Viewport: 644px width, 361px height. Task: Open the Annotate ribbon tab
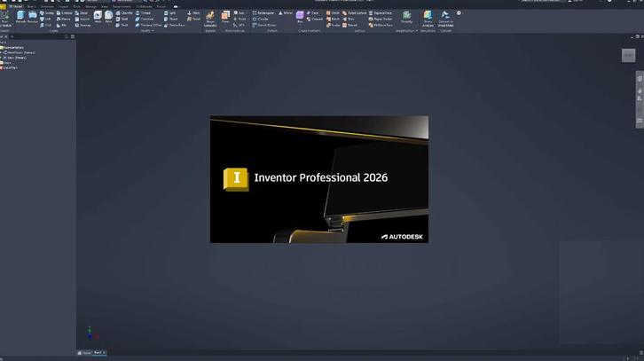[x=47, y=6]
